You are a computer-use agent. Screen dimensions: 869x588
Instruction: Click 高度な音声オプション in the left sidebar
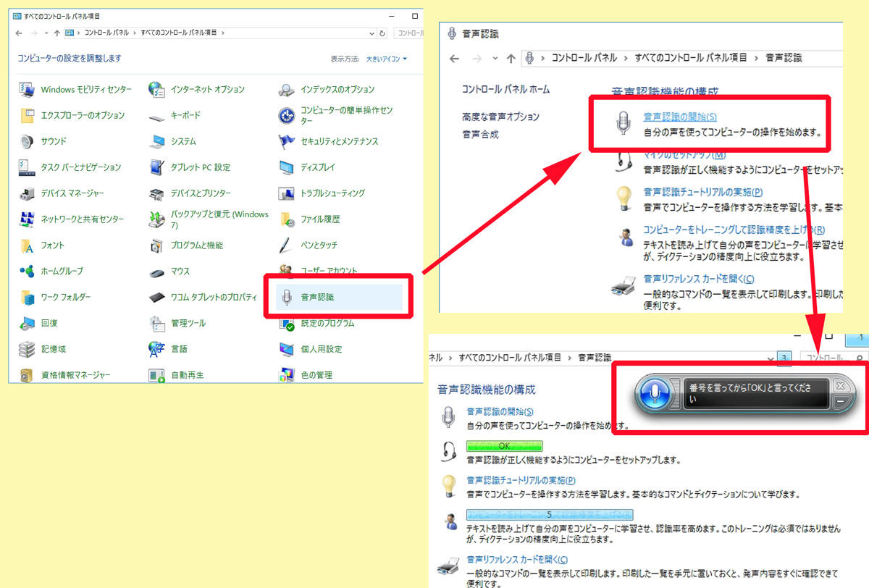[500, 117]
